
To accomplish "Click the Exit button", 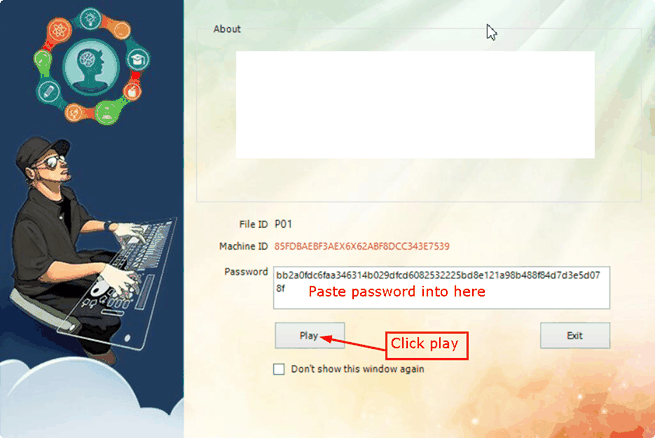I will tap(575, 335).
